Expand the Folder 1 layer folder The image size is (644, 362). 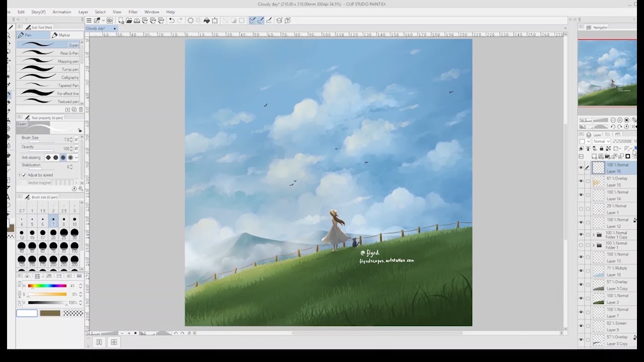pos(593,245)
